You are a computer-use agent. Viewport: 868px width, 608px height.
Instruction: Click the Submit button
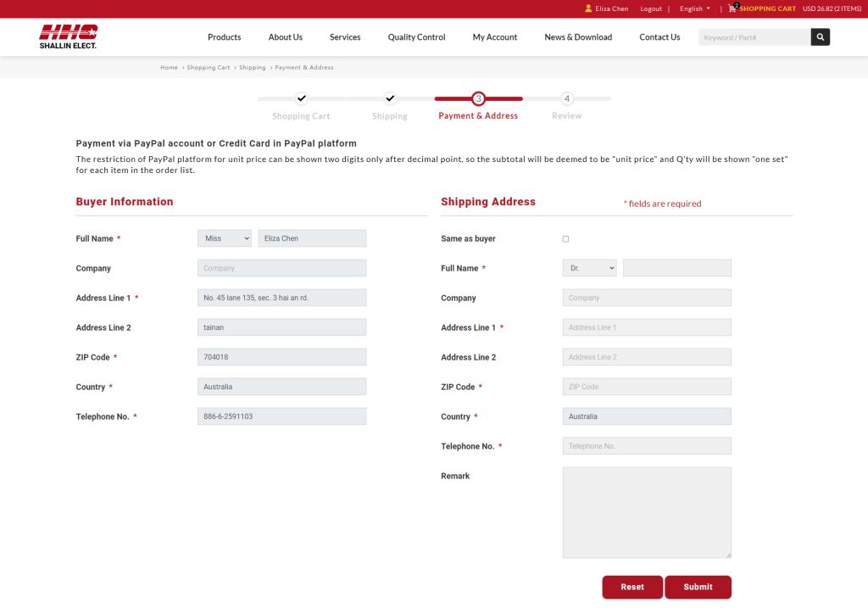[698, 587]
